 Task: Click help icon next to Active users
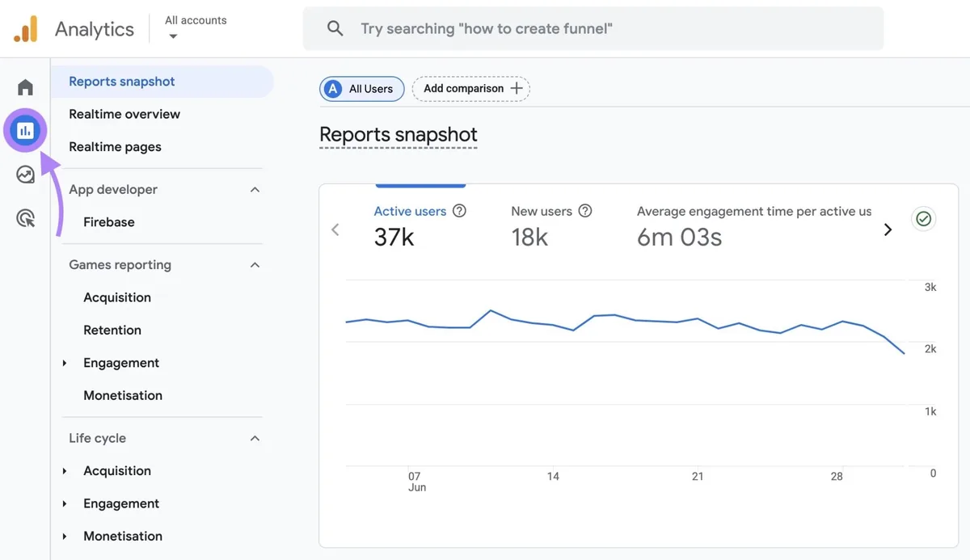459,211
